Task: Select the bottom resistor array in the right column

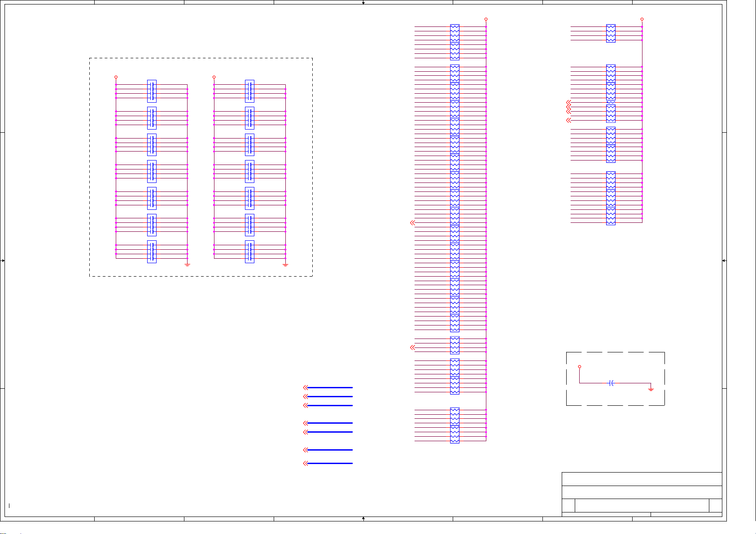Action: (611, 216)
